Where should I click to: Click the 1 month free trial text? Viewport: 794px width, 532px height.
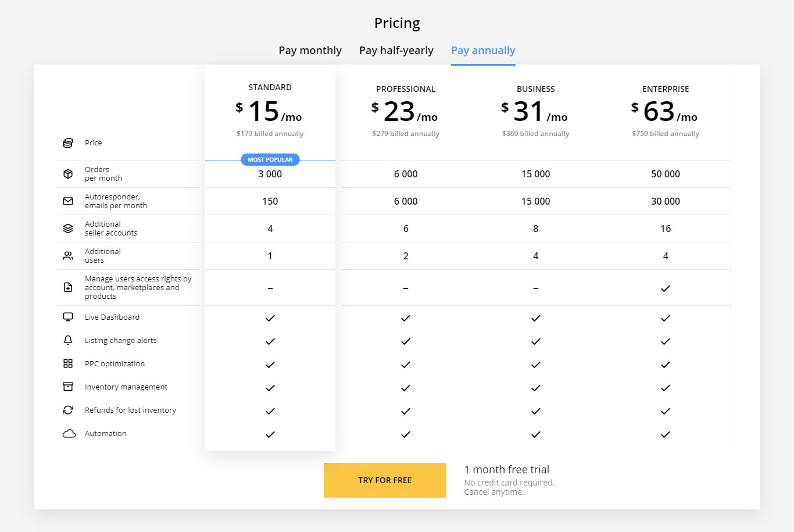pyautogui.click(x=507, y=469)
